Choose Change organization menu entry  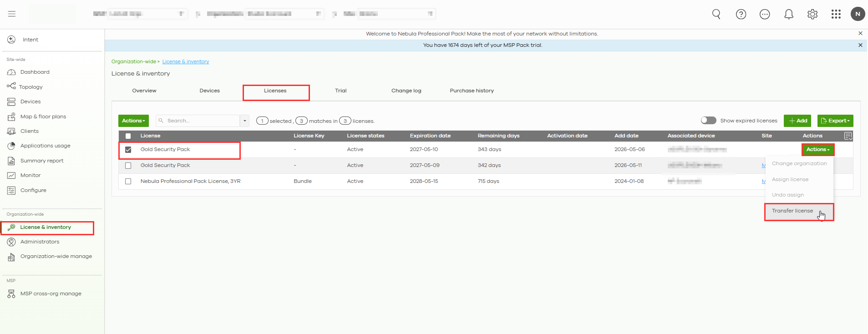click(x=799, y=163)
